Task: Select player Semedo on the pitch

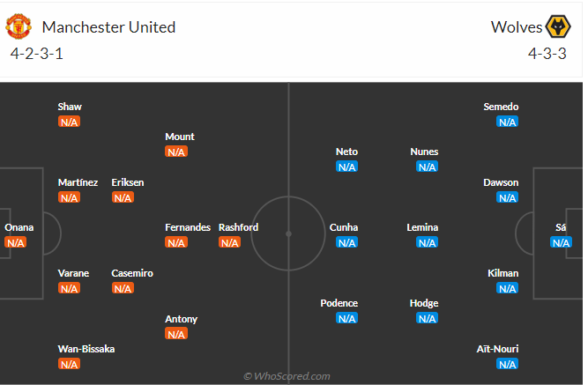Action: [x=501, y=107]
